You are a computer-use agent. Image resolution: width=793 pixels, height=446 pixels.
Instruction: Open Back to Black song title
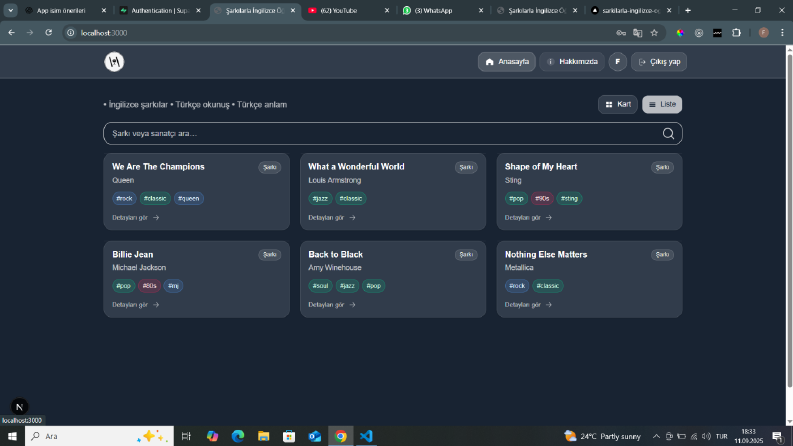click(x=335, y=254)
